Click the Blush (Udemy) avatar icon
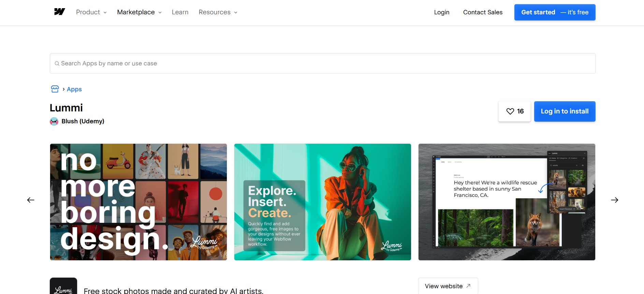644x294 pixels. (x=54, y=121)
